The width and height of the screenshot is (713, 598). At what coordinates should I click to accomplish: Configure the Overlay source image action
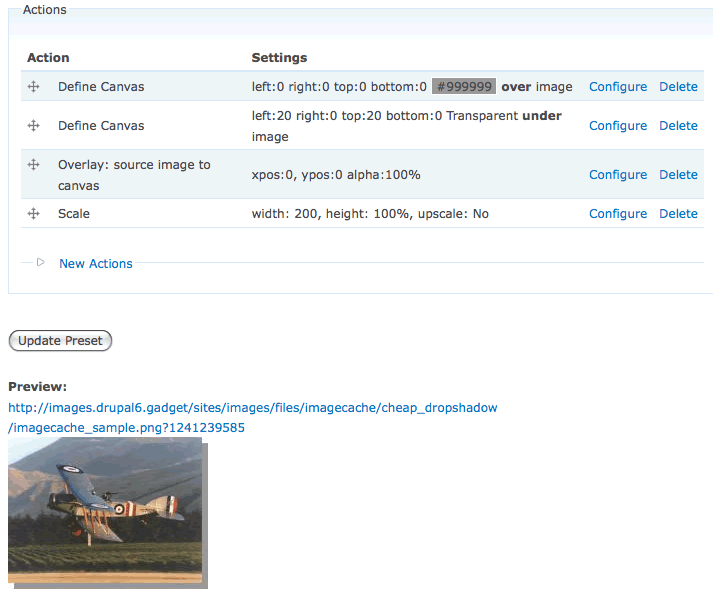[x=617, y=175]
